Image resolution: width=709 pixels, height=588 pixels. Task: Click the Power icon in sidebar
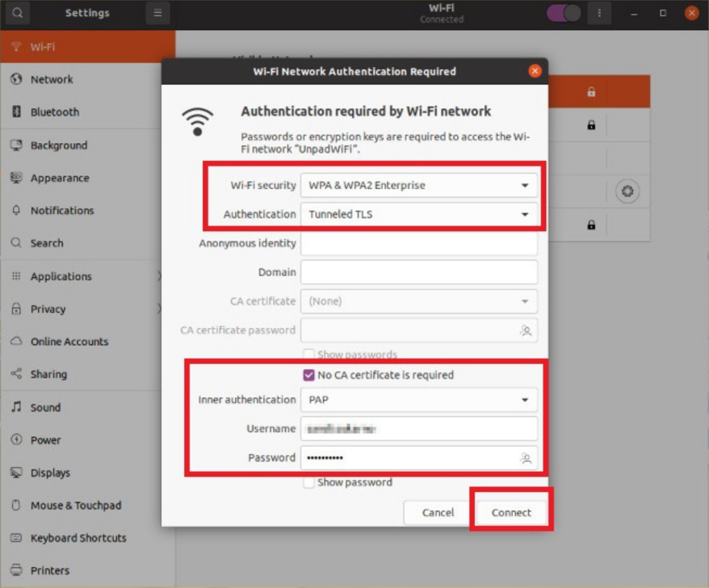[16, 439]
